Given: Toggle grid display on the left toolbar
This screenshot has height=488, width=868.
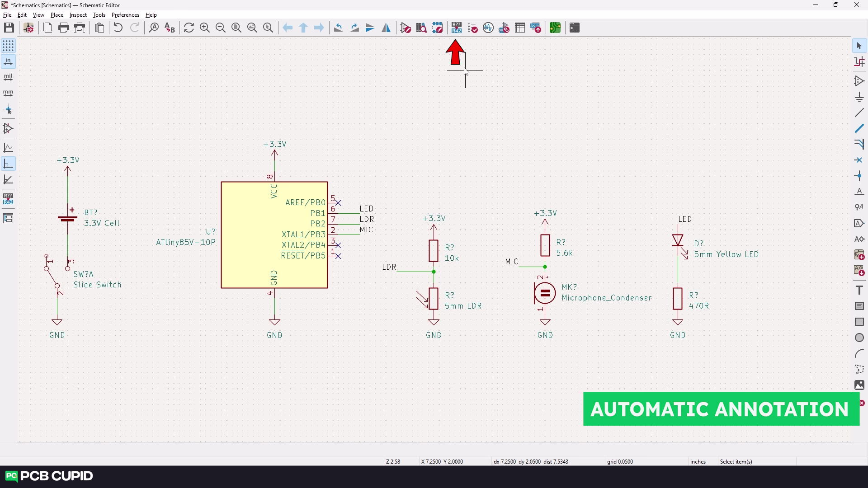Looking at the screenshot, I should [x=8, y=46].
